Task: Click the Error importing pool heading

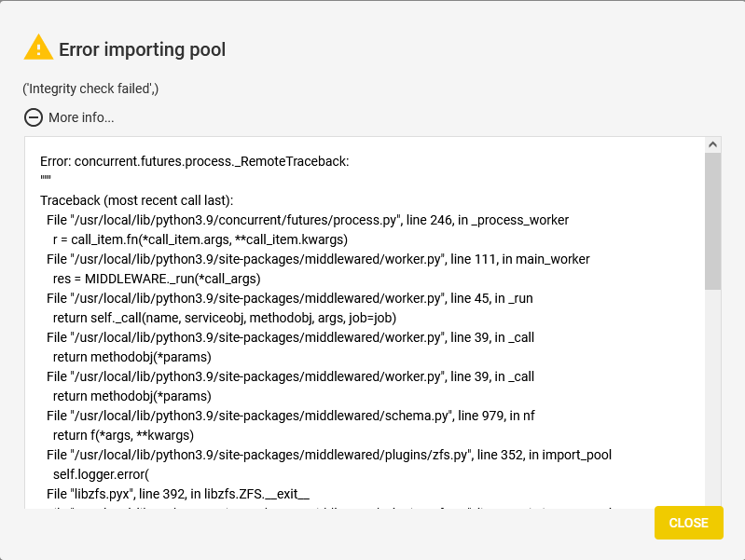Action: pyautogui.click(x=142, y=49)
